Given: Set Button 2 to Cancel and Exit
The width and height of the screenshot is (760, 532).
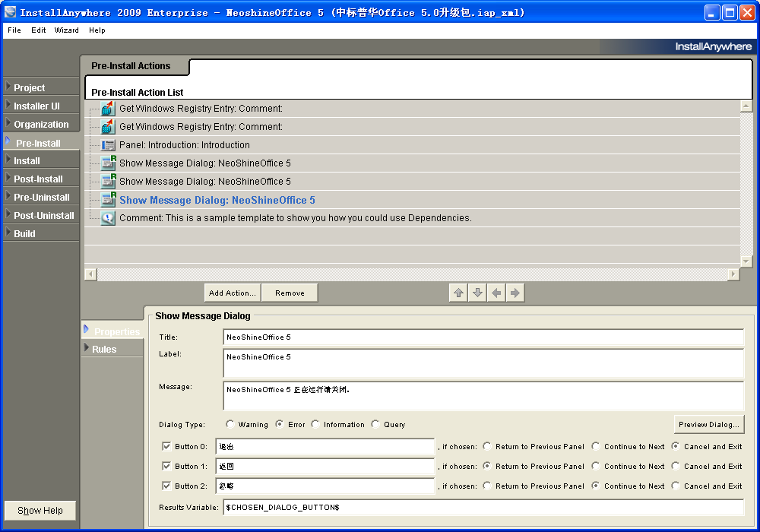Looking at the screenshot, I should (x=676, y=486).
